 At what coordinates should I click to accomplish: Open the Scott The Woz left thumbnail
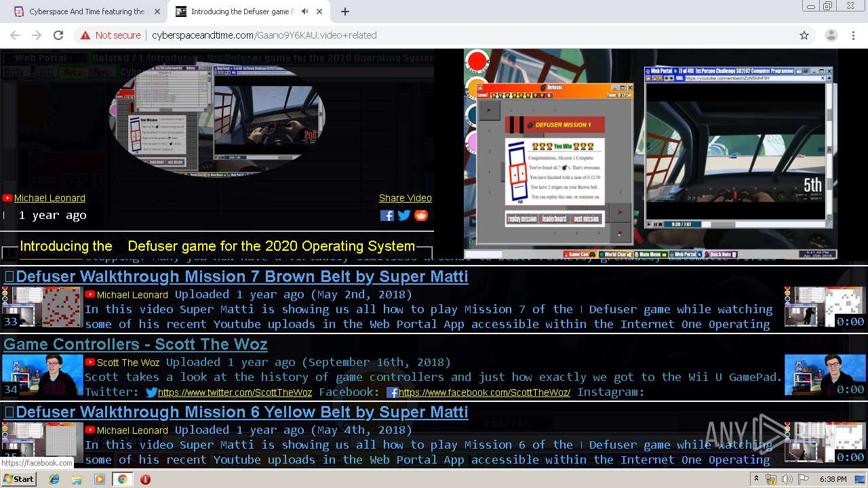(x=42, y=375)
